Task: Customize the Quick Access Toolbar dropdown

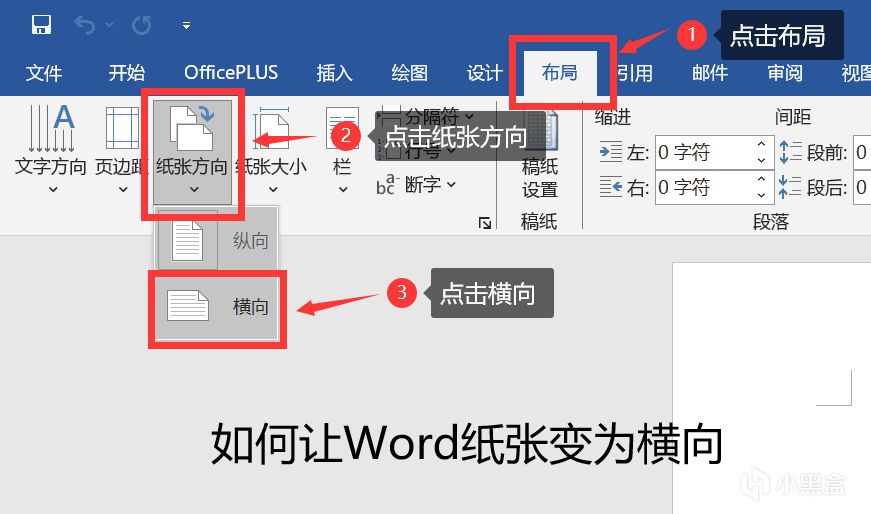Action: (x=186, y=26)
